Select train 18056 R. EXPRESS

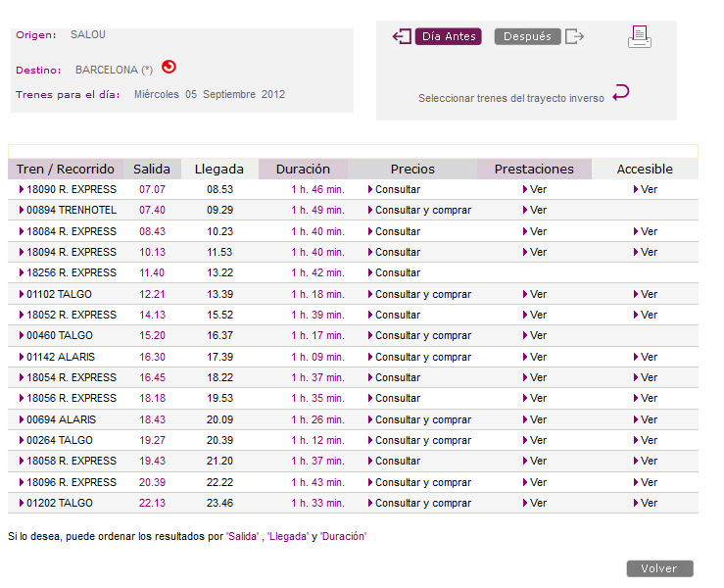point(68,398)
